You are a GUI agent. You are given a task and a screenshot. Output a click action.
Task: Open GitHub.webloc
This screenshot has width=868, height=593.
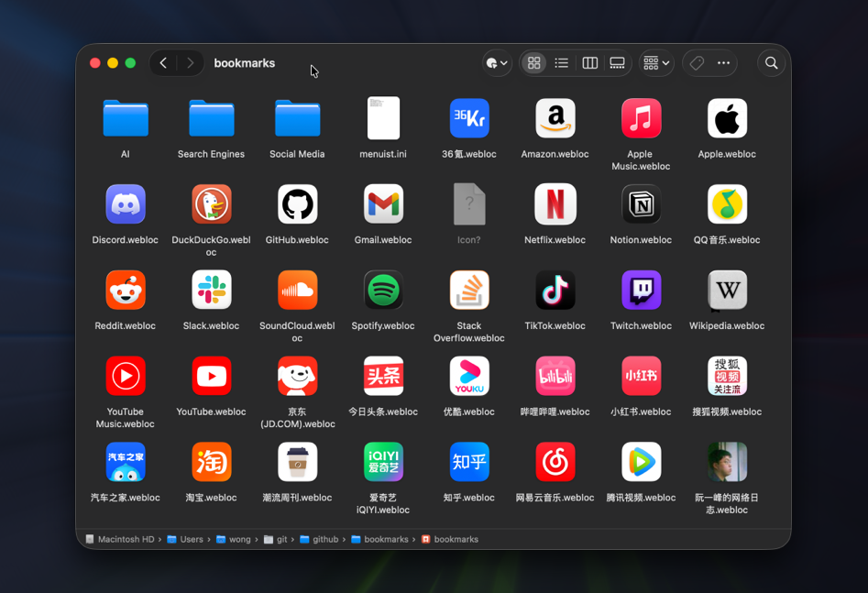click(297, 204)
